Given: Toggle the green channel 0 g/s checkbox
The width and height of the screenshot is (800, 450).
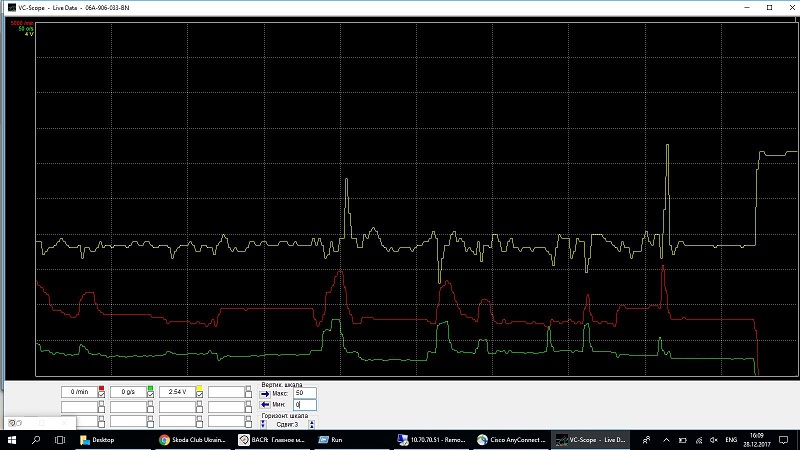Looking at the screenshot, I should [150, 394].
